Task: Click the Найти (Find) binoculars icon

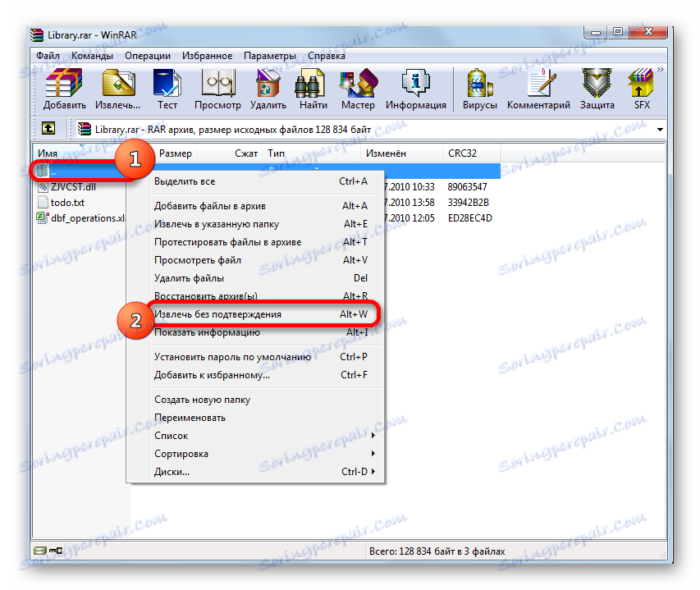Action: [313, 89]
